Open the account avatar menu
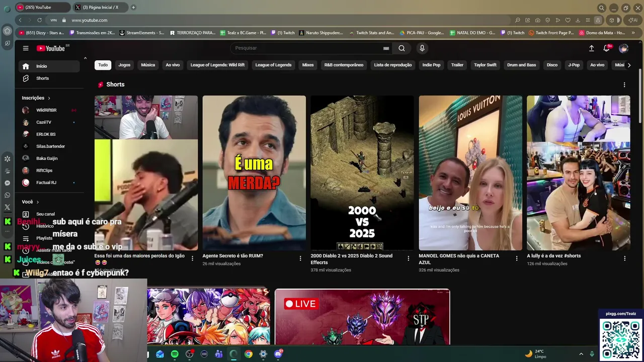The image size is (644, 362). tap(623, 48)
